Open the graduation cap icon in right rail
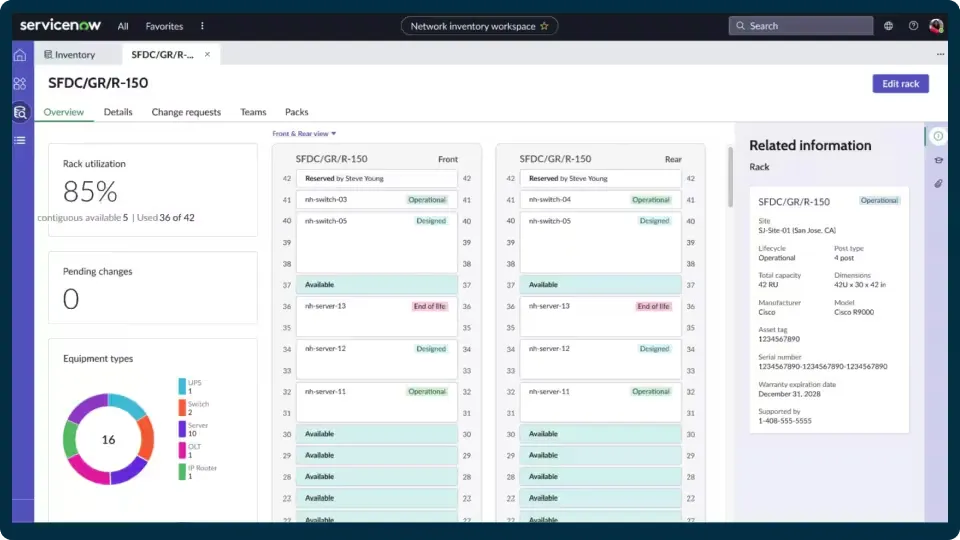This screenshot has height=540, width=960. pos(938,160)
